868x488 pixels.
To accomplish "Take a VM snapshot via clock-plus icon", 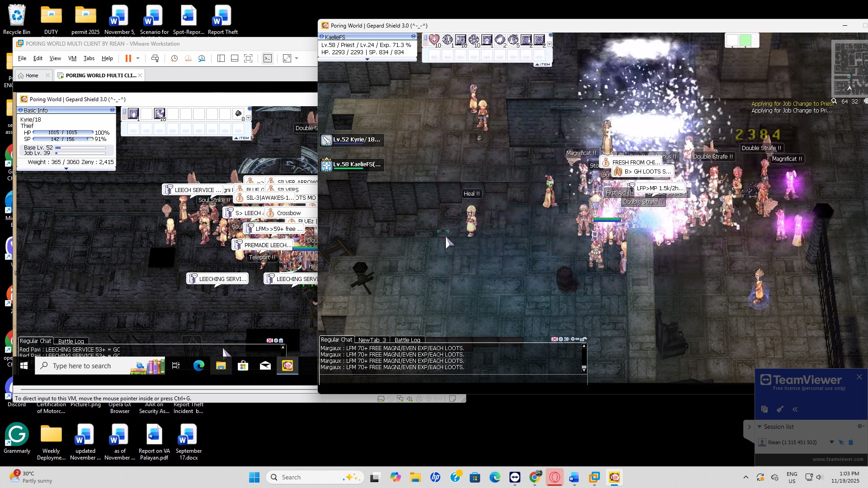I will pos(175,58).
